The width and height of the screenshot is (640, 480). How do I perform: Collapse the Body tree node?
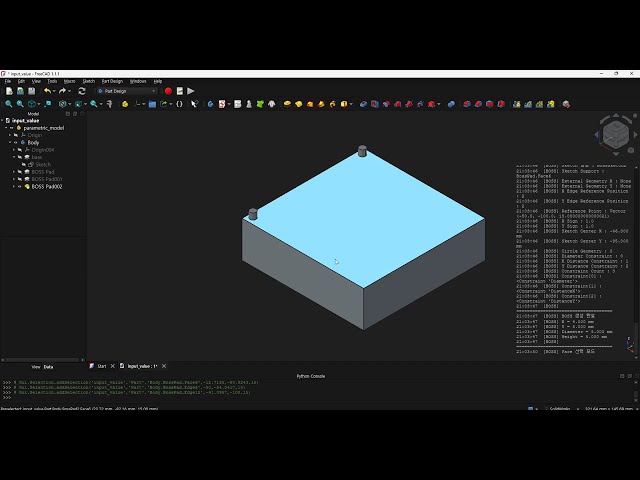[x=10, y=142]
